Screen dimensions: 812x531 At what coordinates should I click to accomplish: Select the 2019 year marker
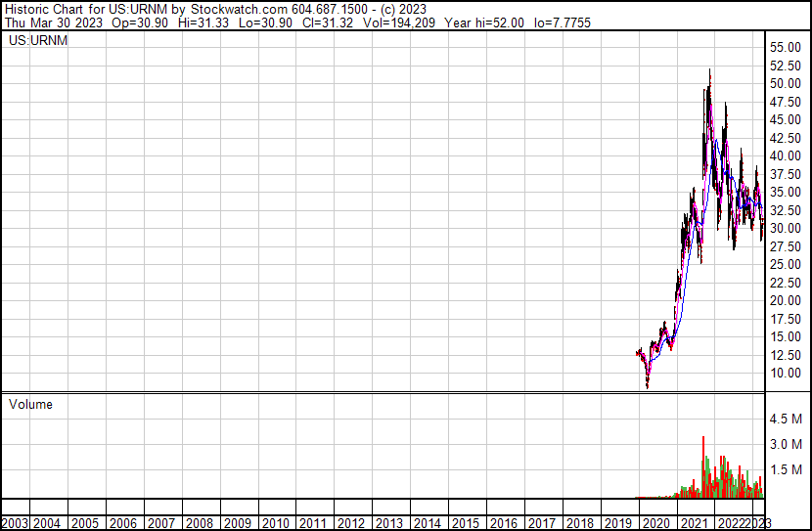[x=617, y=523]
